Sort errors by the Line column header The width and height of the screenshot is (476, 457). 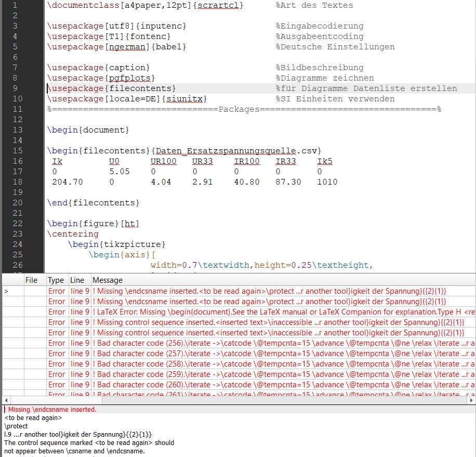(x=77, y=280)
